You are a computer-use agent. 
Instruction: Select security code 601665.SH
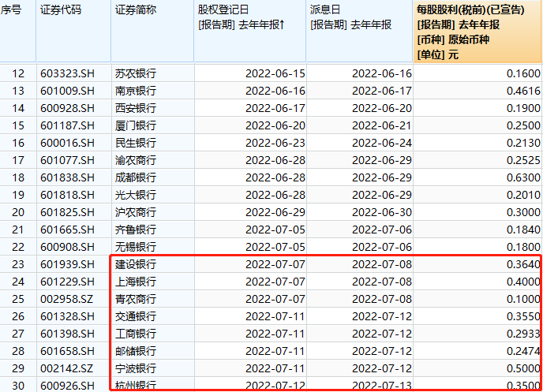[x=67, y=230]
